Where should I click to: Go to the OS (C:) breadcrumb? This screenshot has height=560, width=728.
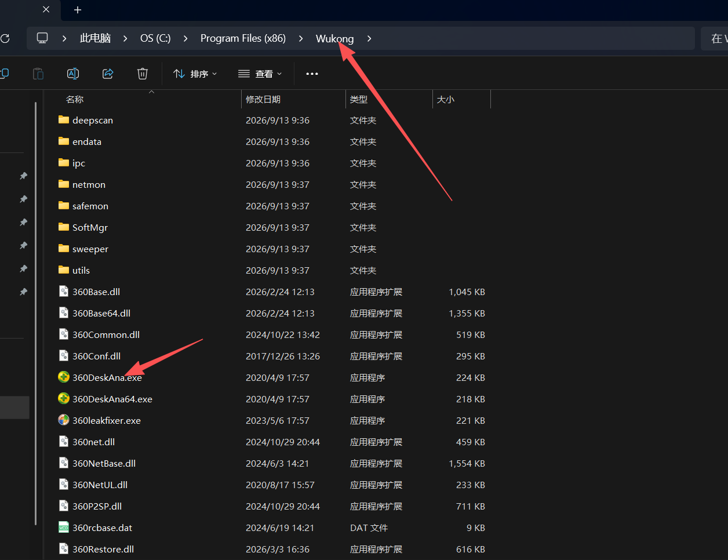pyautogui.click(x=155, y=38)
